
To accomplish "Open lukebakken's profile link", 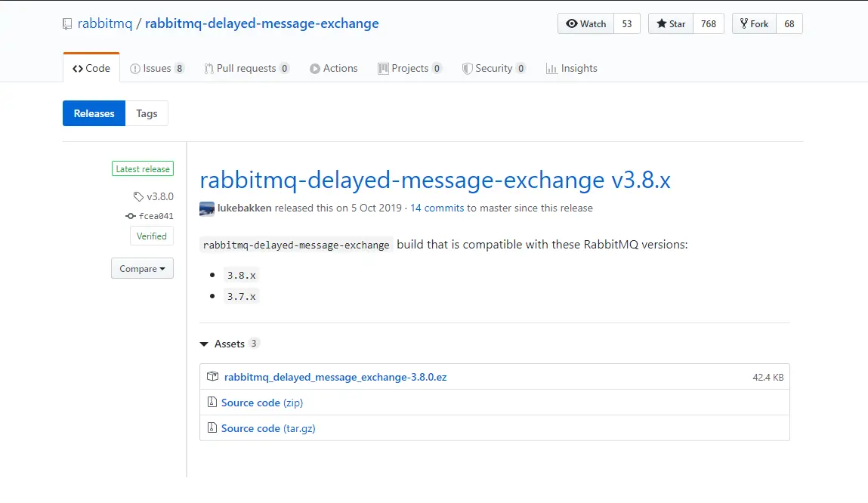I will point(244,208).
